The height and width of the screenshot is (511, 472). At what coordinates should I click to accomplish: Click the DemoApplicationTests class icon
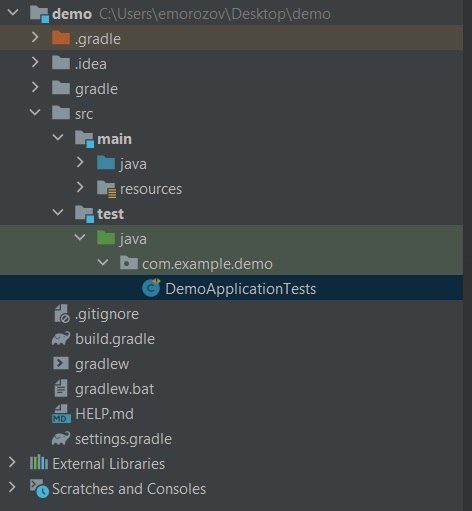[x=151, y=287]
